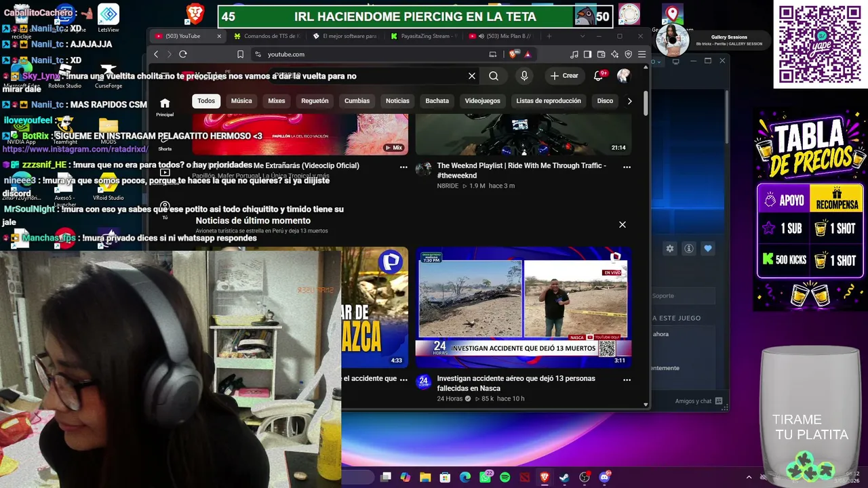Open site information icon beside youtube.com
This screenshot has width=868, height=488.
tap(258, 54)
